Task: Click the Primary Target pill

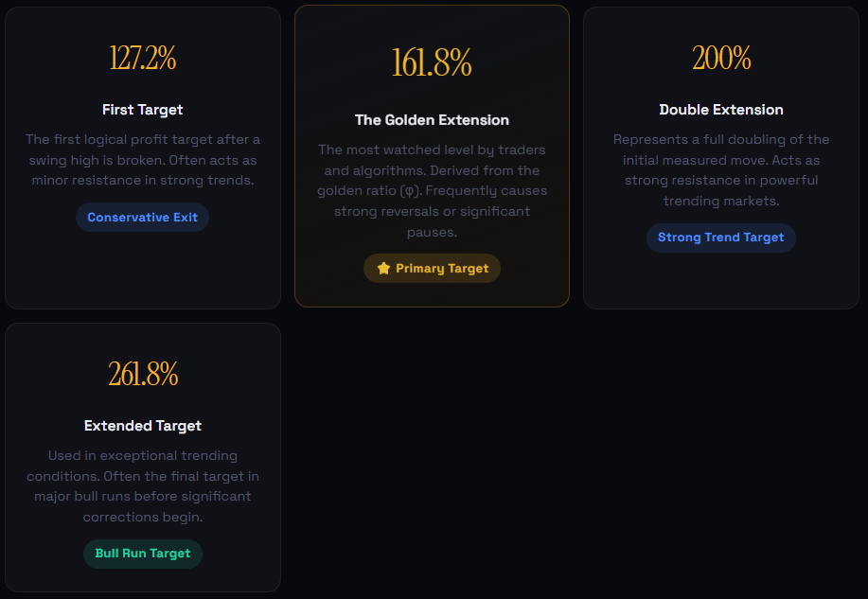Action: click(x=432, y=269)
